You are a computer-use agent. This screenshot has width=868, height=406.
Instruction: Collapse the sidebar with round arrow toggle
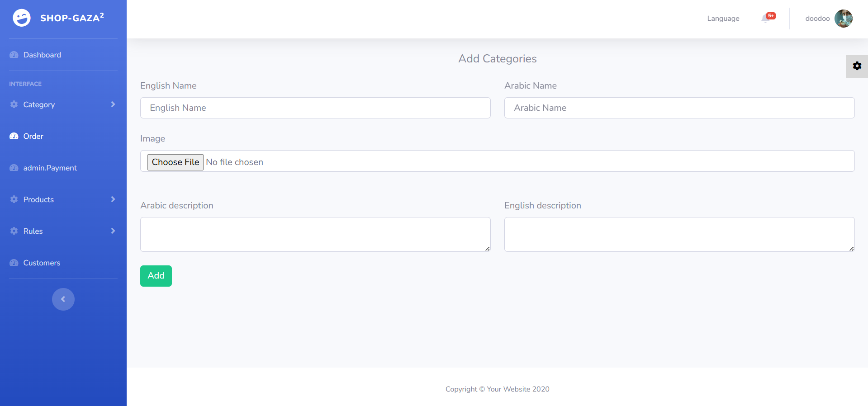[x=63, y=299]
